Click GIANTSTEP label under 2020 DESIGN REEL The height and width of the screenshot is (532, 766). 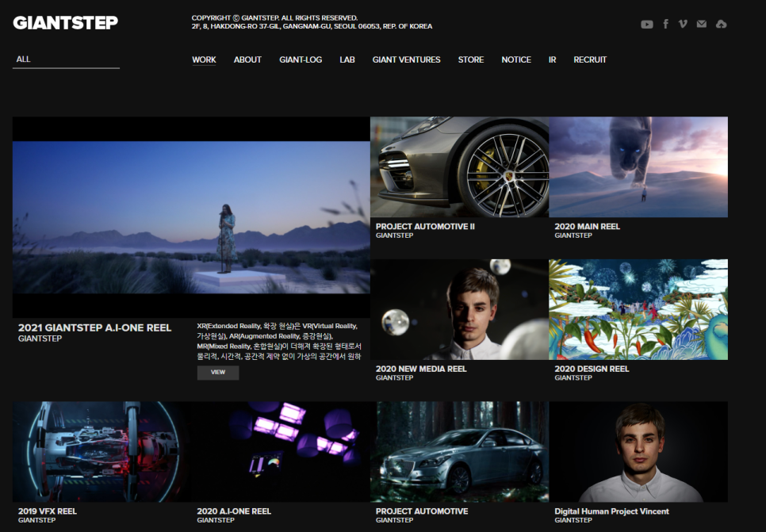[573, 377]
